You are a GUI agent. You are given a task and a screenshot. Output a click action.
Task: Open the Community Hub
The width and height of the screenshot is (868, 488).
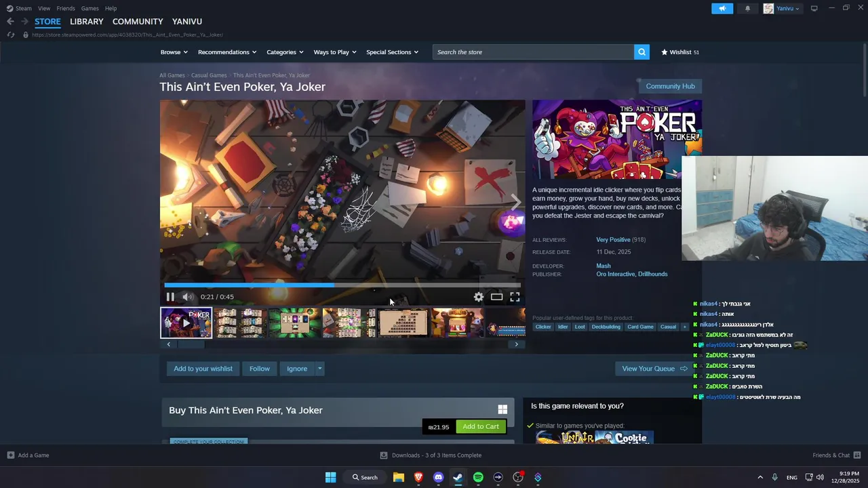(x=670, y=86)
